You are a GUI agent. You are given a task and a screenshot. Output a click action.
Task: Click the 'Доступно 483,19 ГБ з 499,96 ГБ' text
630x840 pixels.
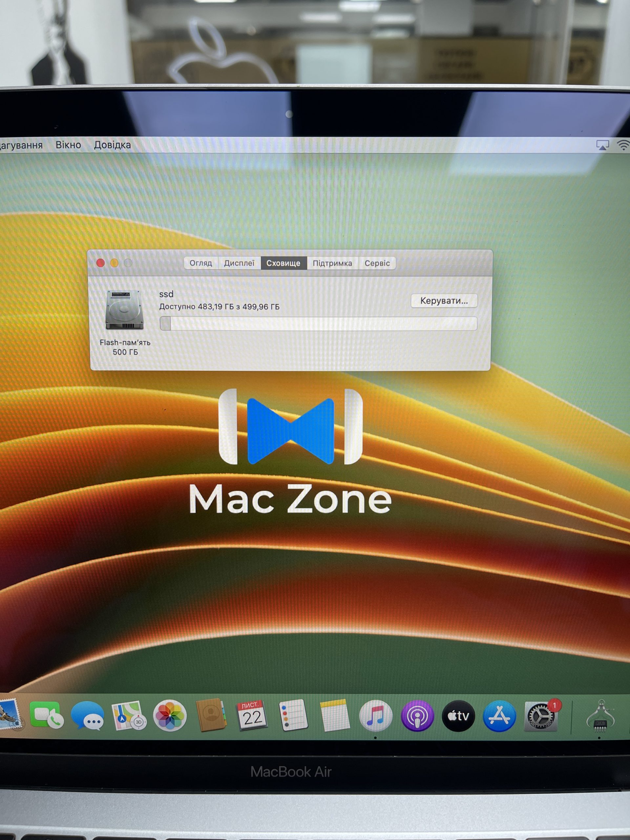coord(219,306)
